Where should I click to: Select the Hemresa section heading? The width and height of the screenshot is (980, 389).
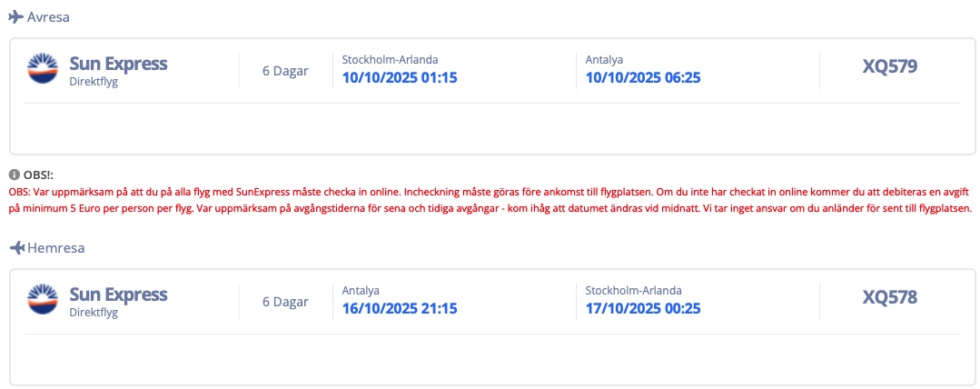(x=55, y=248)
